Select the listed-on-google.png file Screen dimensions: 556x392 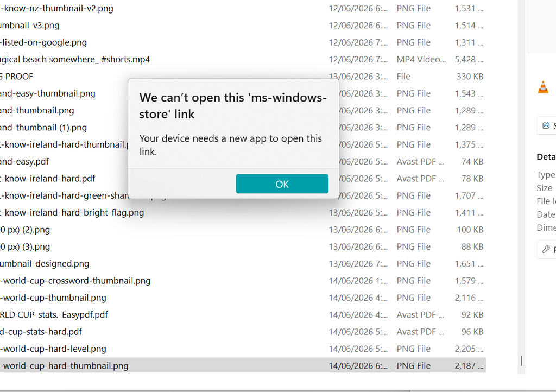(x=243, y=42)
